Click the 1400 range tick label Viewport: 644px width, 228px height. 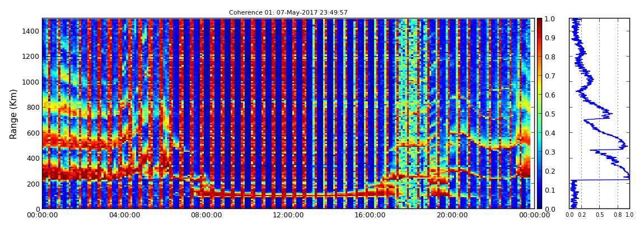30,31
